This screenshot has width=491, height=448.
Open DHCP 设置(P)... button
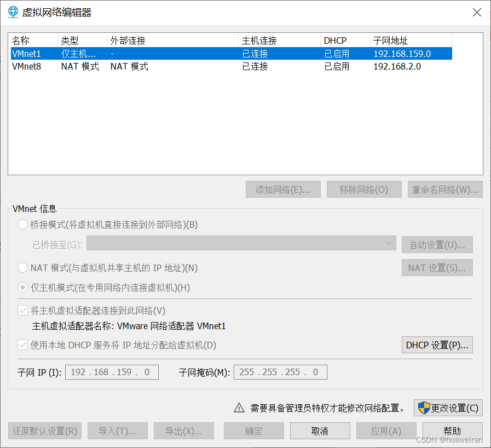437,345
